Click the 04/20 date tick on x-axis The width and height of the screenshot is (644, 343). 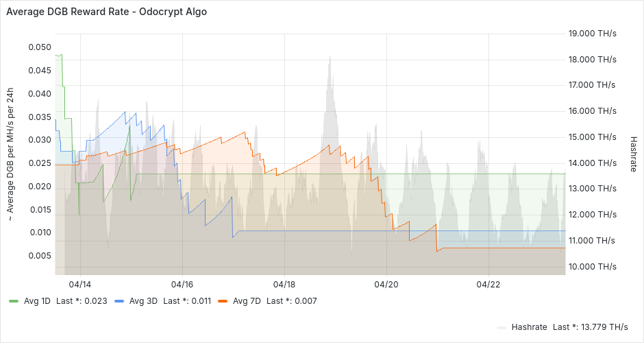386,283
